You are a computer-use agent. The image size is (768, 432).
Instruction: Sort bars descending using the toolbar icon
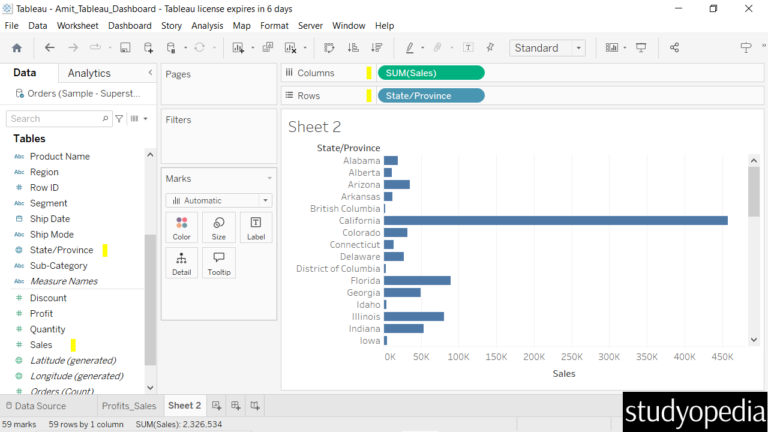[x=377, y=48]
